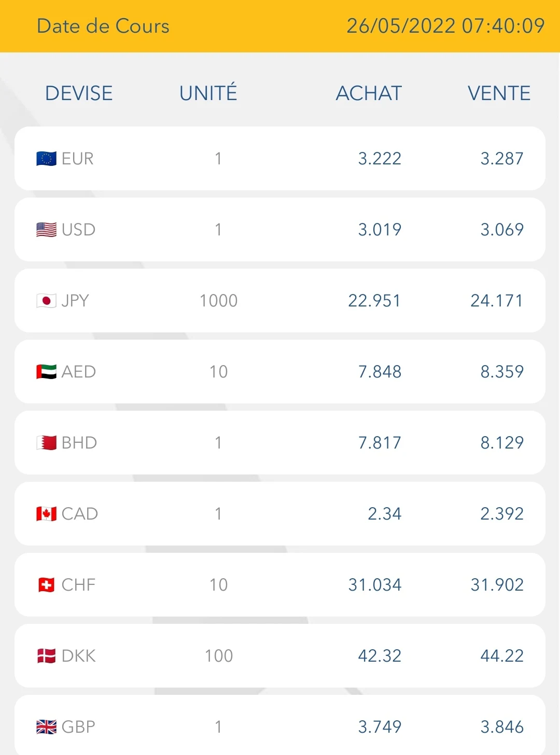Image resolution: width=560 pixels, height=755 pixels.
Task: Tap the Japan flag icon
Action: click(46, 301)
